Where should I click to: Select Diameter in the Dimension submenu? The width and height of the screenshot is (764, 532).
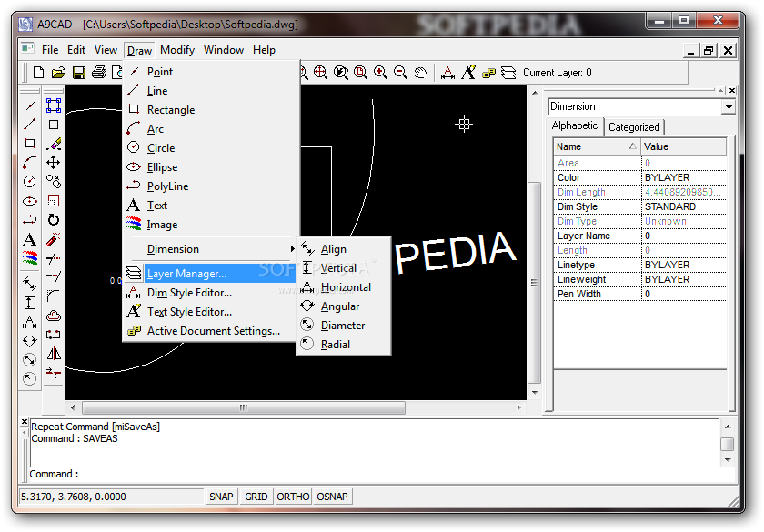click(x=344, y=326)
